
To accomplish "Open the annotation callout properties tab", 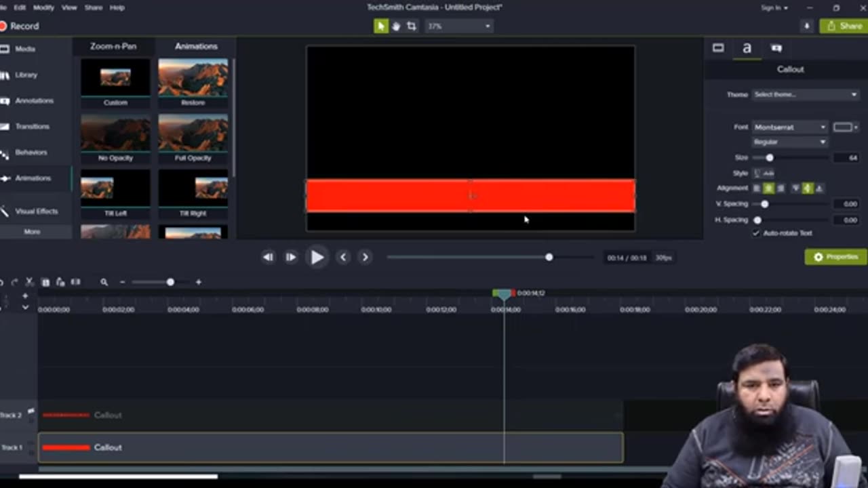I will point(776,48).
